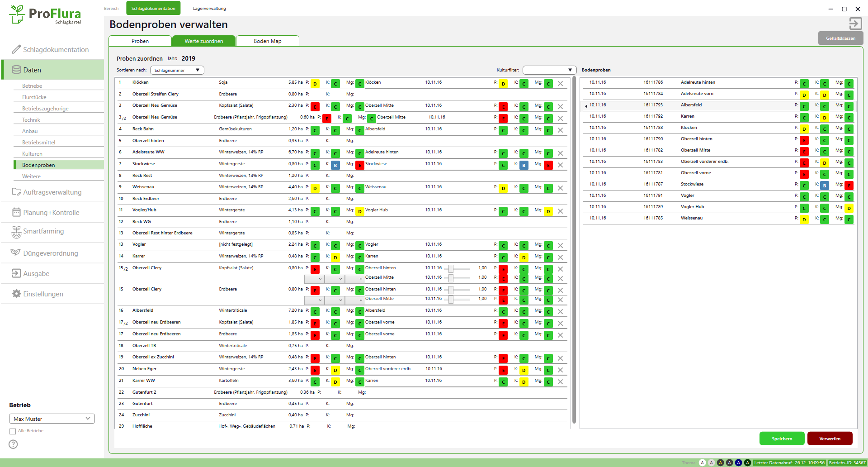Open the Max Muster Betrieb dropdown
Viewport: 868px width, 467px height.
click(x=52, y=419)
